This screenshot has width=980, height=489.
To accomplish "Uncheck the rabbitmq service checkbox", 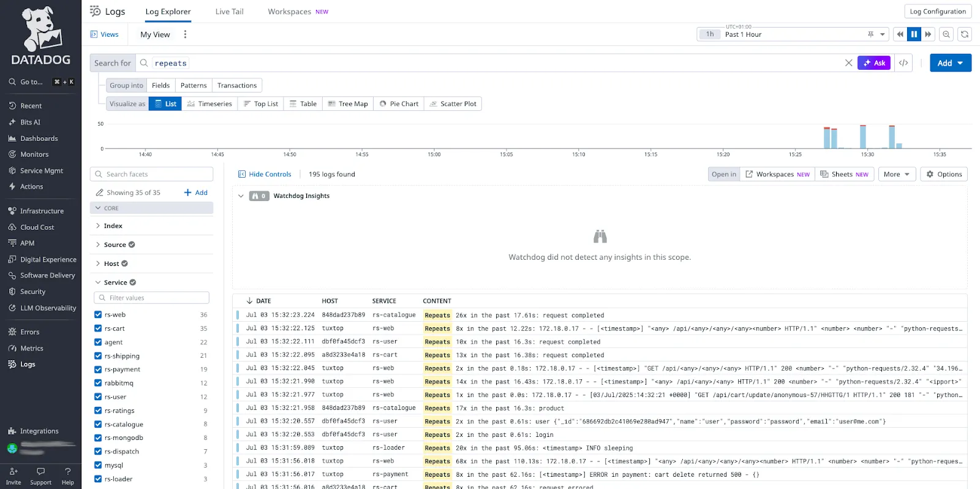I will (x=98, y=383).
